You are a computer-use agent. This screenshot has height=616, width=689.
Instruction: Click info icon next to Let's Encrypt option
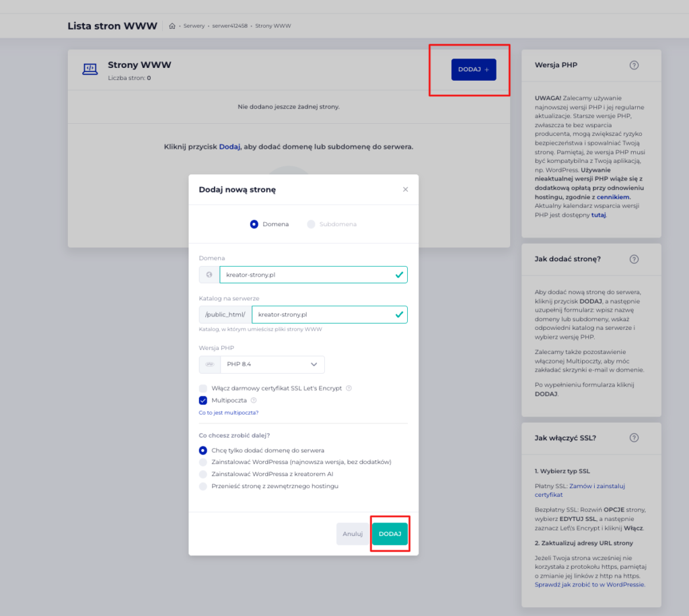pos(349,388)
